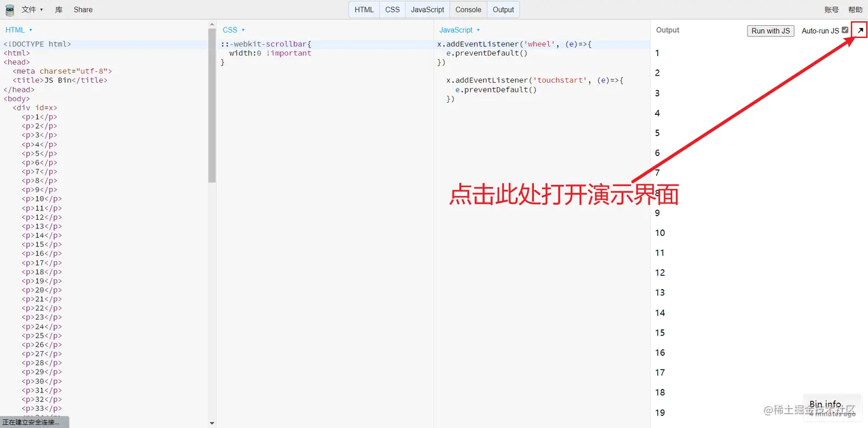Open the 帮助 help page
Viewport: 868px width, 428px height.
pyautogui.click(x=855, y=9)
